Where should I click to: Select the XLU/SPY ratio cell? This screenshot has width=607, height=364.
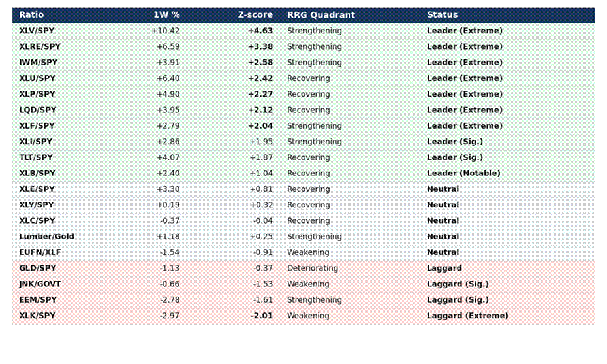pyautogui.click(x=37, y=78)
